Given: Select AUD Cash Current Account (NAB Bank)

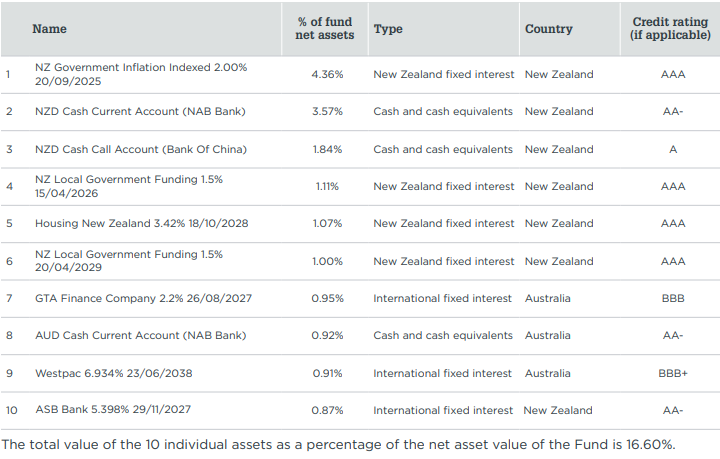Looking at the screenshot, I should pyautogui.click(x=140, y=335).
